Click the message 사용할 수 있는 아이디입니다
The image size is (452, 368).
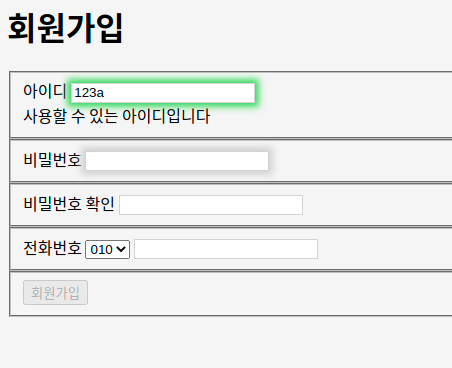pyautogui.click(x=117, y=116)
